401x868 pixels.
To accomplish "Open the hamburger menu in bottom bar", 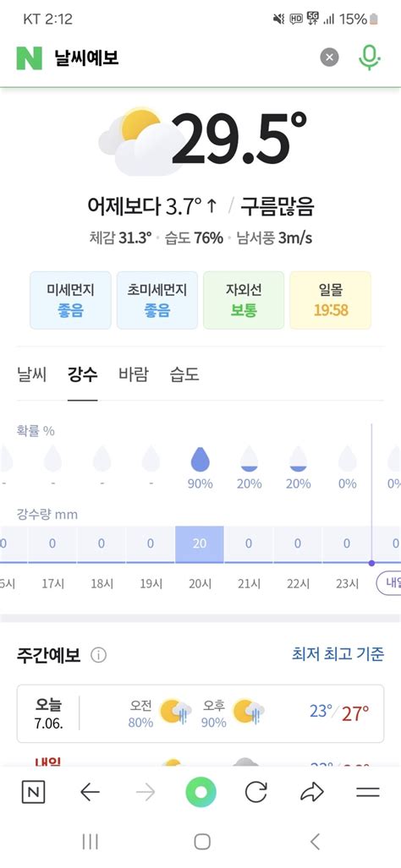I will tap(368, 793).
